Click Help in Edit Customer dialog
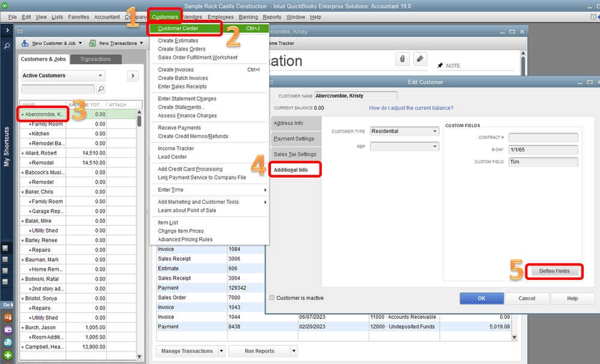 click(572, 298)
